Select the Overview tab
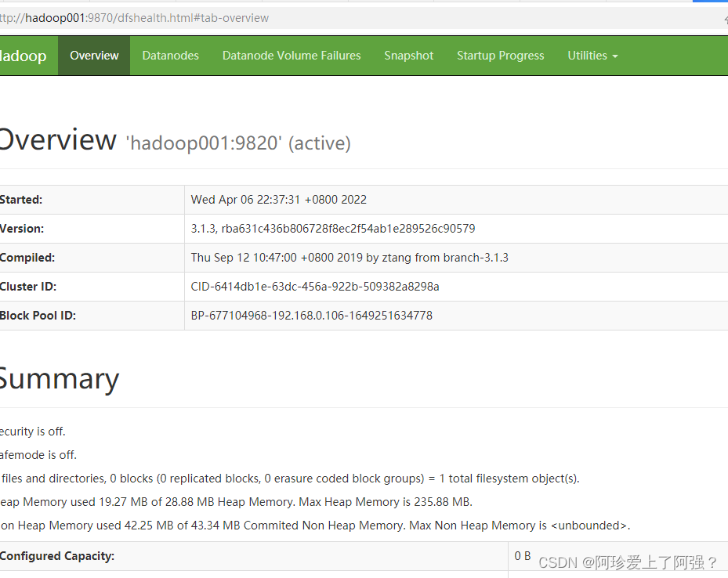The width and height of the screenshot is (728, 578). tap(94, 56)
